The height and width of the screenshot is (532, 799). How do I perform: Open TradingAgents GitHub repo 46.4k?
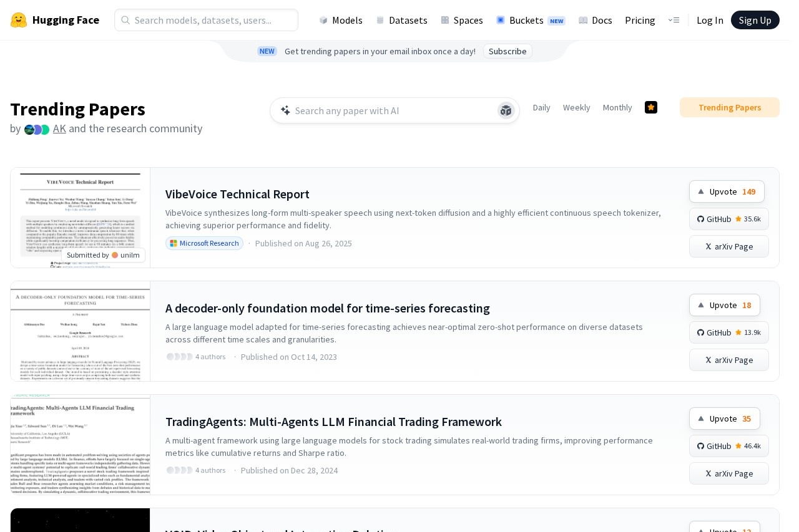[x=729, y=446]
